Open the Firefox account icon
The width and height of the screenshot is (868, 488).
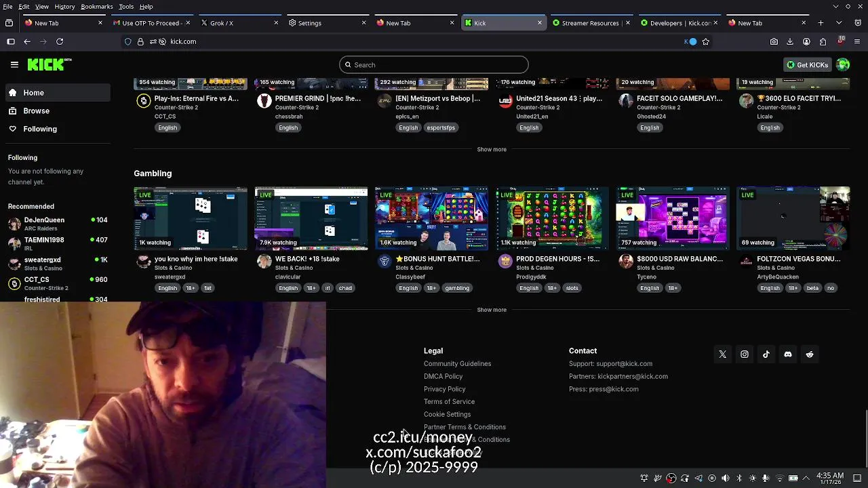806,41
